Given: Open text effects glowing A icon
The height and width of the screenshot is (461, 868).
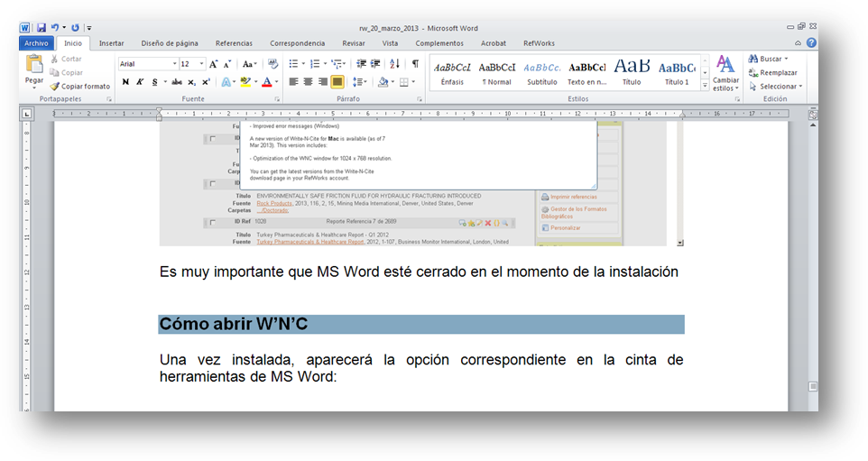Looking at the screenshot, I should pyautogui.click(x=226, y=82).
